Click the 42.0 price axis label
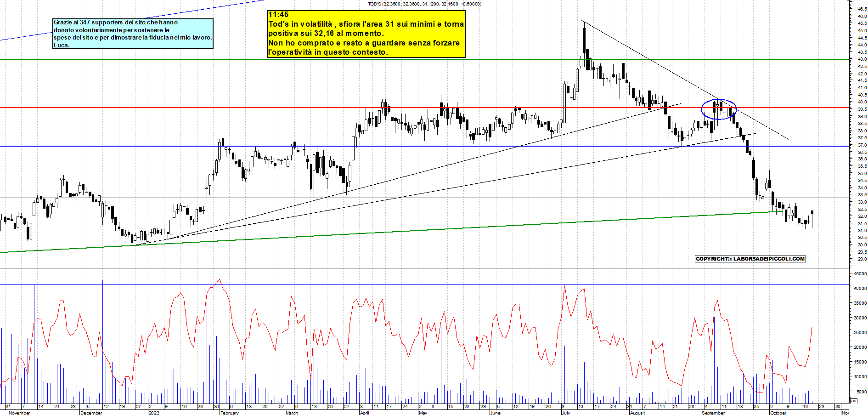 point(862,74)
